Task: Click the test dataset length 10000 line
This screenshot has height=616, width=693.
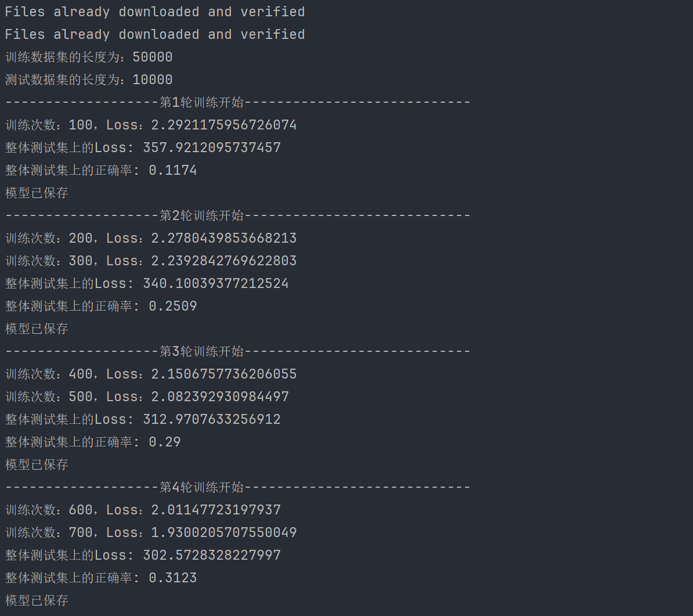Action: (x=89, y=80)
